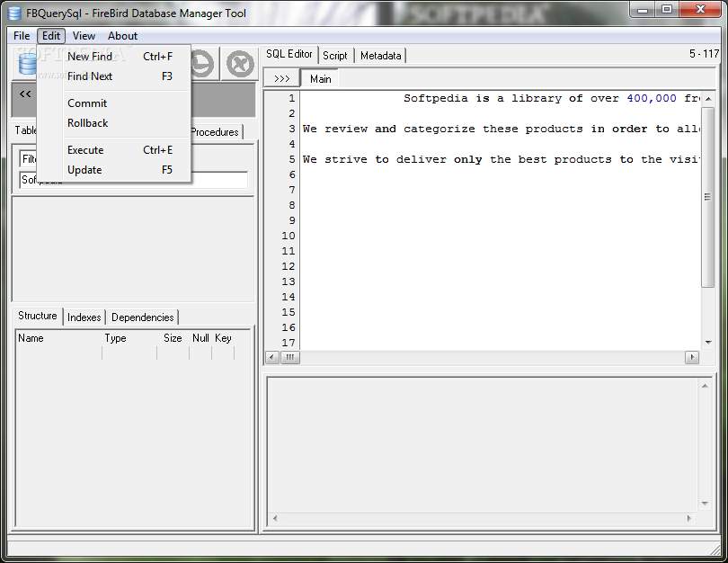Click the editor vertical scrollbar down arrow
728x563 pixels.
click(708, 343)
